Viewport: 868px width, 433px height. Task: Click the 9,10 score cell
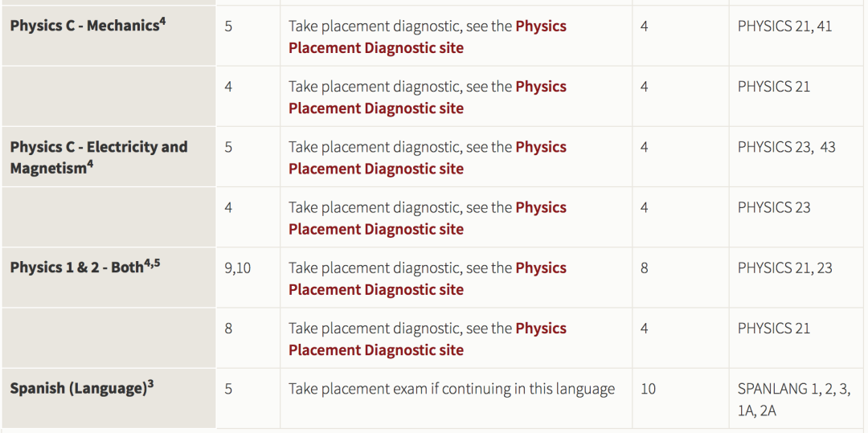[237, 268]
